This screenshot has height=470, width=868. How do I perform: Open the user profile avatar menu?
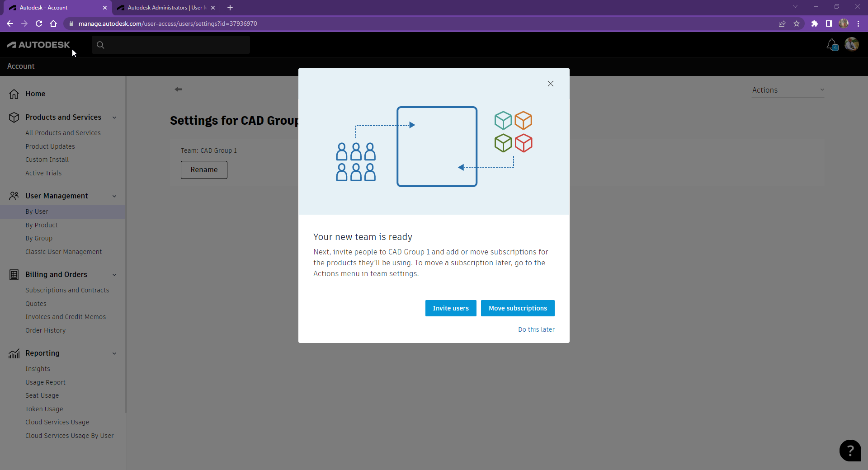(x=852, y=44)
